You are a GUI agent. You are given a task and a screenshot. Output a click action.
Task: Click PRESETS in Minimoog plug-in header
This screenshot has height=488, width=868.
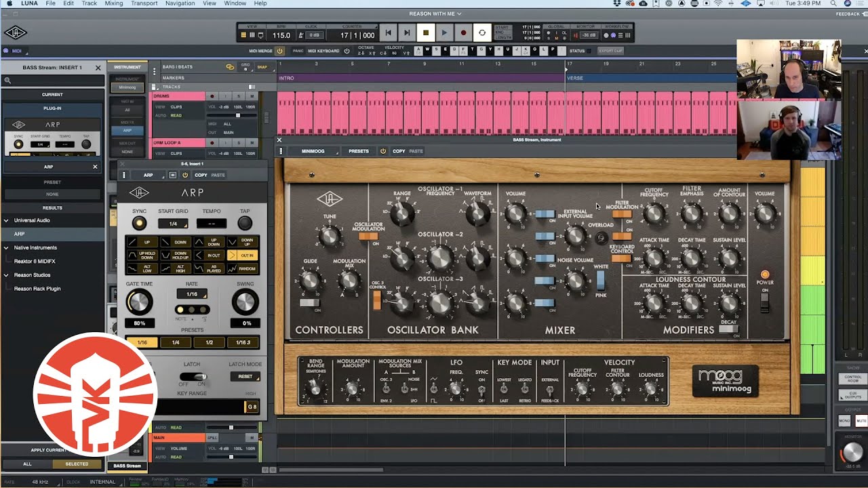click(359, 151)
